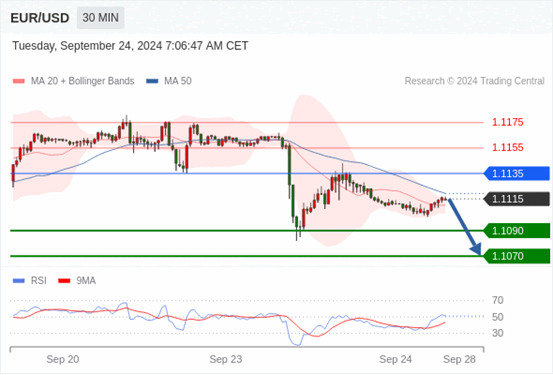Screen dimensions: 553x375
Task: Click the MA 20 + Bollinger Bands legend swatch
Action: pyautogui.click(x=19, y=81)
